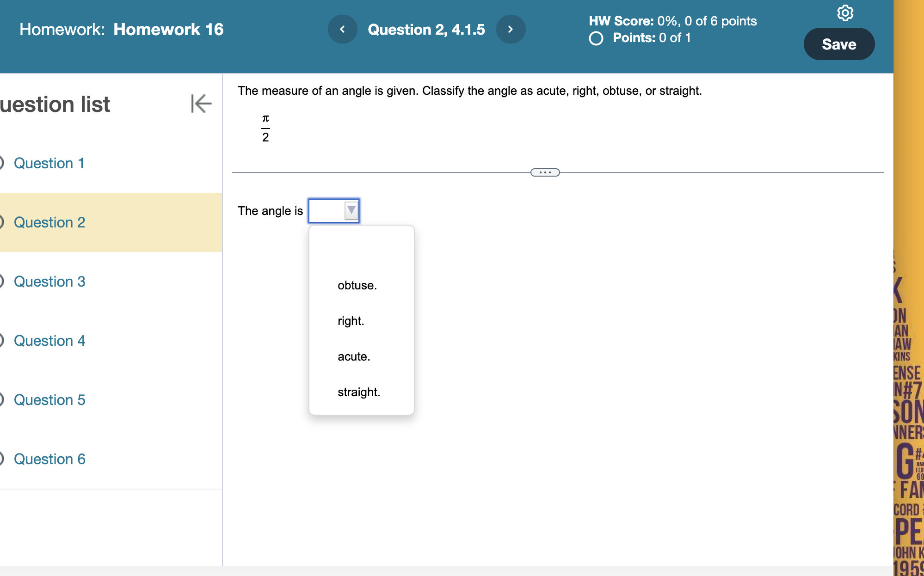Switch to Question 3 in the list
The height and width of the screenshot is (576, 924).
coord(49,282)
